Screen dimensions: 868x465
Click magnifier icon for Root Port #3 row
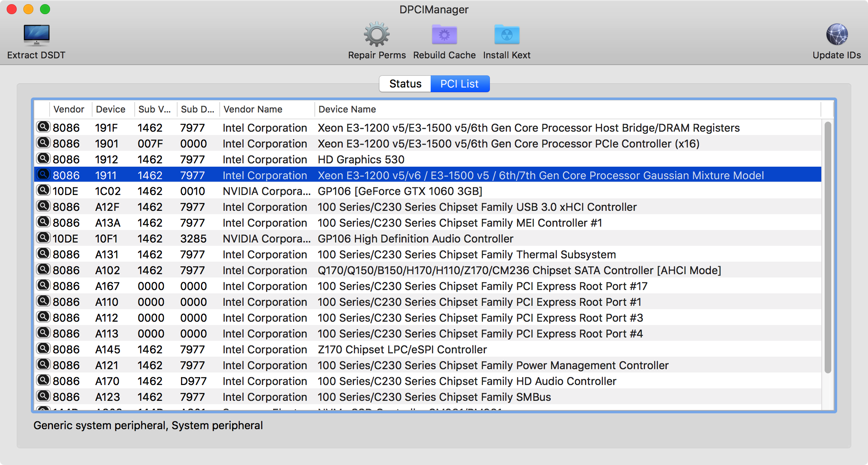[x=43, y=317]
